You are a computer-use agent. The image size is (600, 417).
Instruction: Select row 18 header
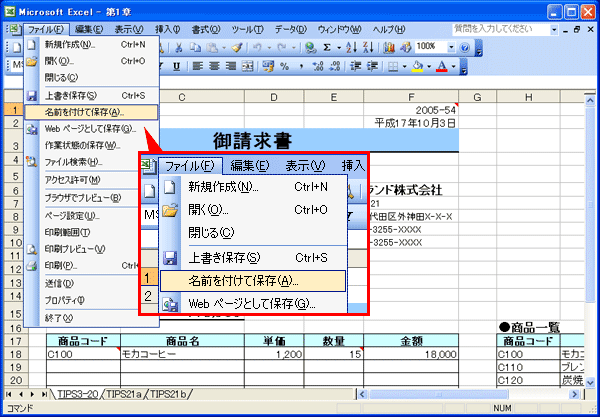(15, 354)
